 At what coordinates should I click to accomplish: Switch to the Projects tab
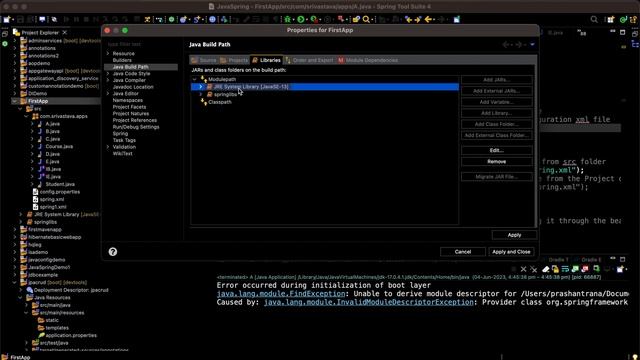tap(234, 60)
